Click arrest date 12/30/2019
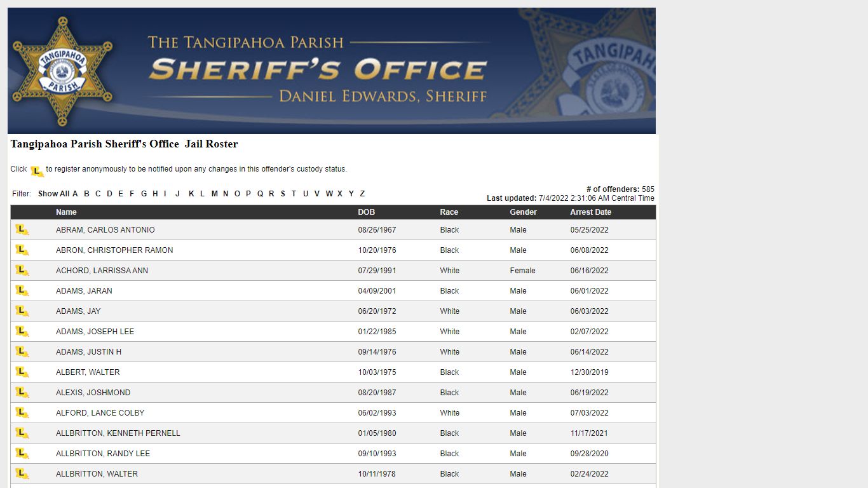Image resolution: width=868 pixels, height=488 pixels. [x=589, y=372]
